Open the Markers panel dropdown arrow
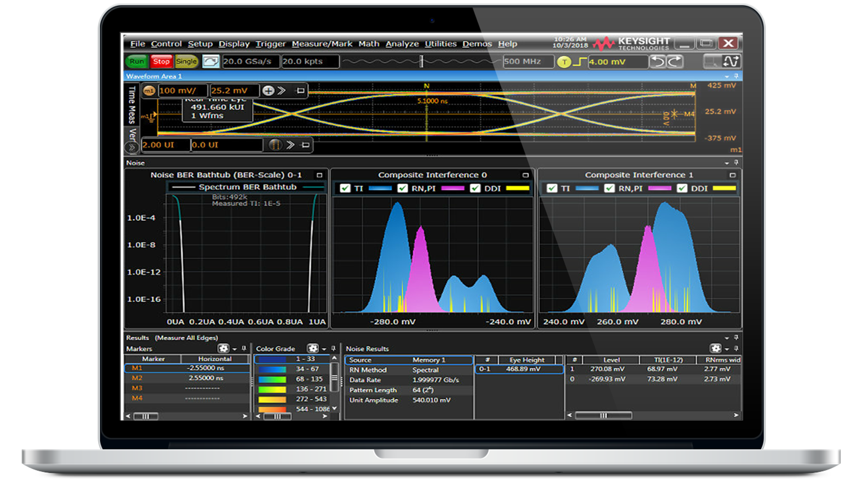The height and width of the screenshot is (488, 868). 234,349
